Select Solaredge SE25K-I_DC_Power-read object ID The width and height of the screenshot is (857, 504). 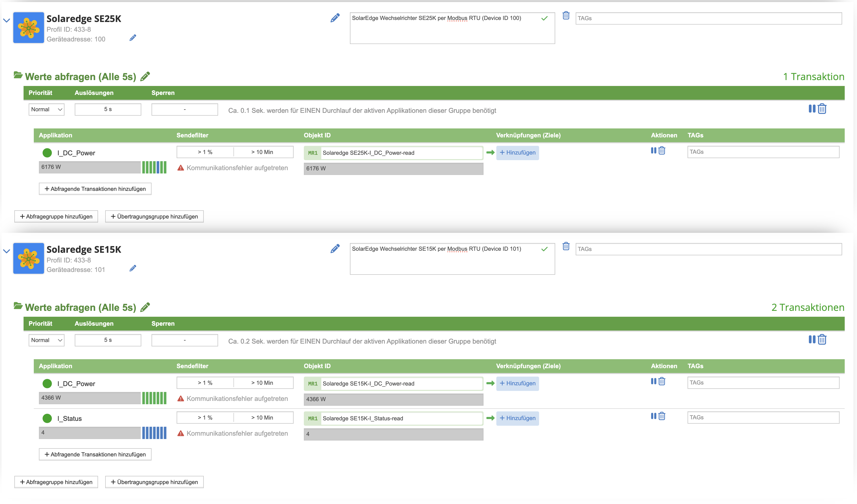pyautogui.click(x=393, y=153)
